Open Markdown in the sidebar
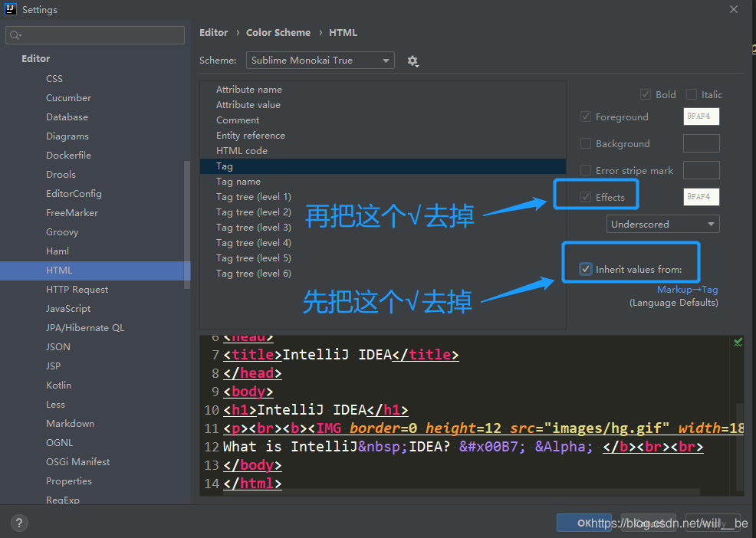Screen dimensions: 756x538 (71, 424)
